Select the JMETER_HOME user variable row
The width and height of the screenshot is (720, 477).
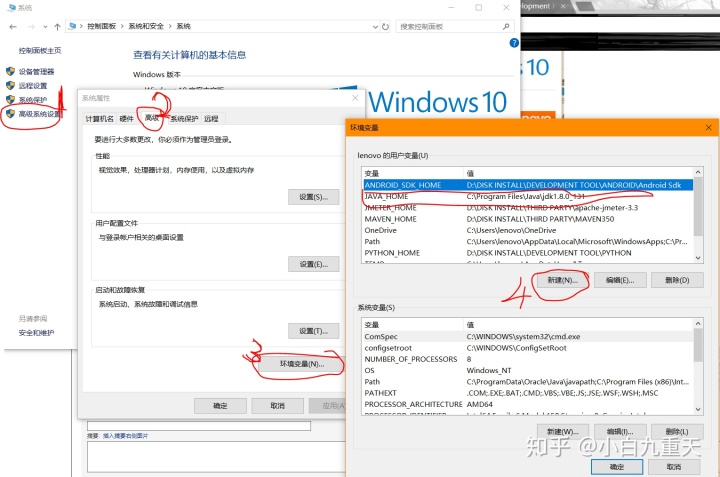(528, 208)
